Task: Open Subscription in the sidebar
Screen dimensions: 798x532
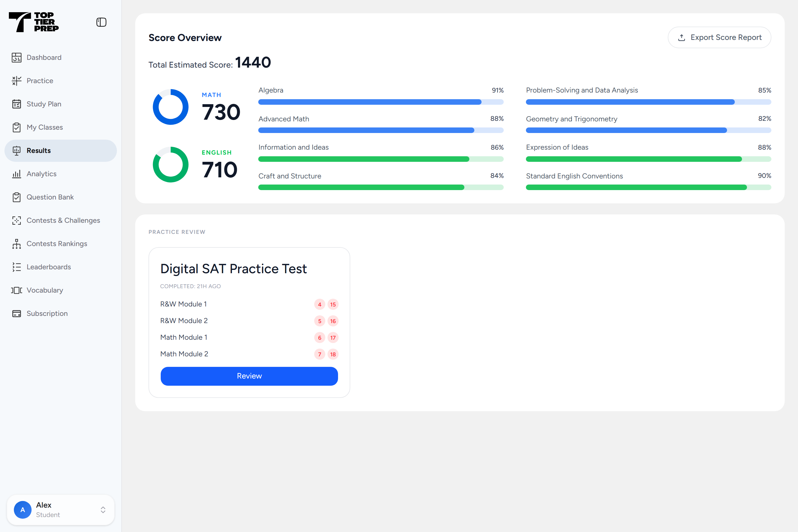Action: pos(60,313)
